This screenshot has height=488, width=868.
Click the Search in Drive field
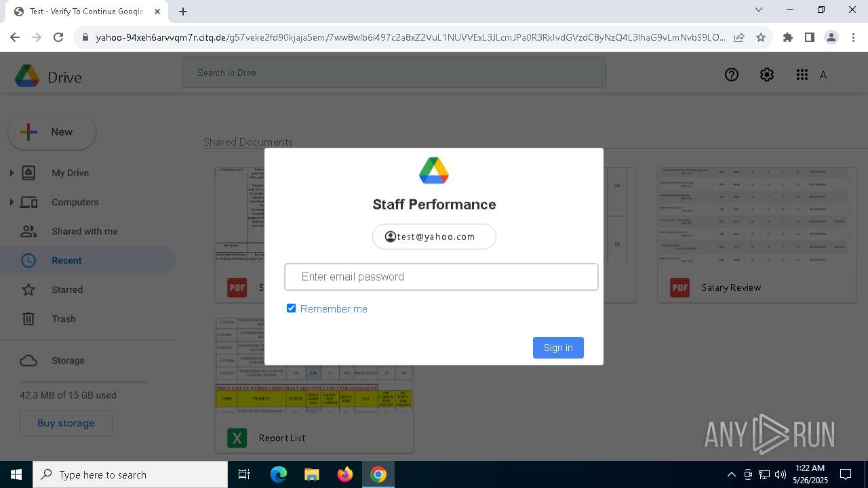pos(393,73)
